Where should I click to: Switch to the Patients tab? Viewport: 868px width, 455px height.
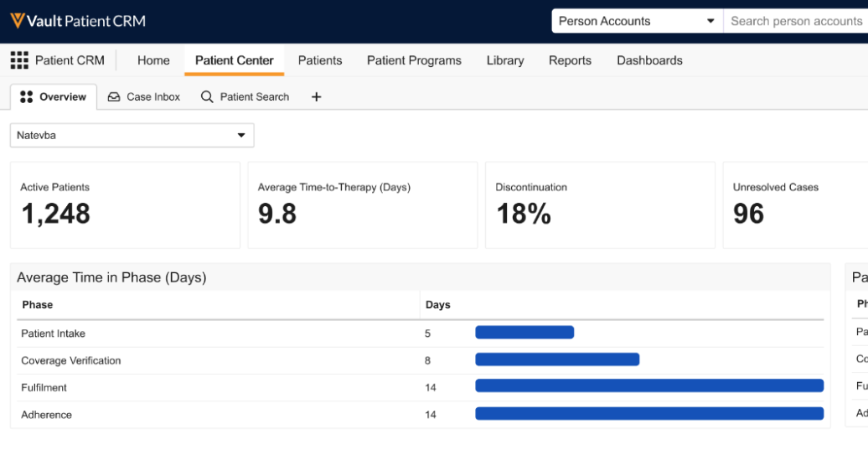(x=320, y=60)
